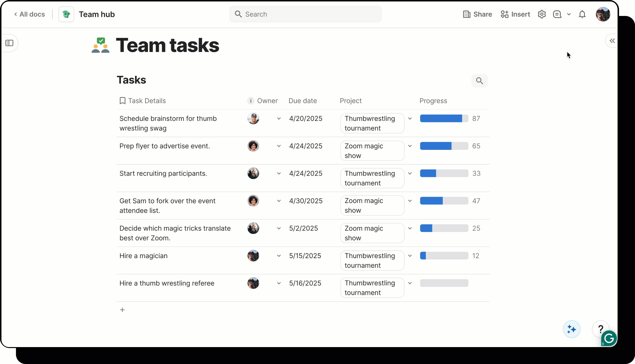Toggle the left page list sidebar
The width and height of the screenshot is (635, 364).
click(x=9, y=43)
